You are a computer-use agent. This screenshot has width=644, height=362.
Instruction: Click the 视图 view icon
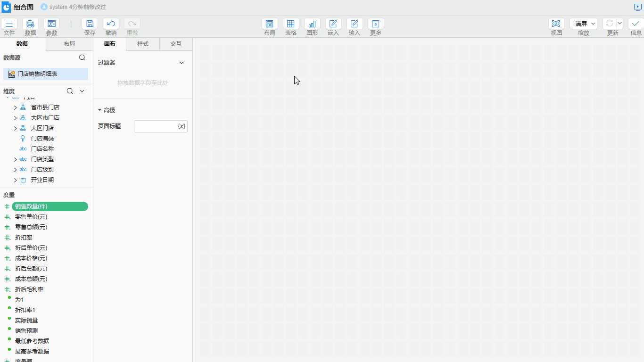pyautogui.click(x=556, y=24)
